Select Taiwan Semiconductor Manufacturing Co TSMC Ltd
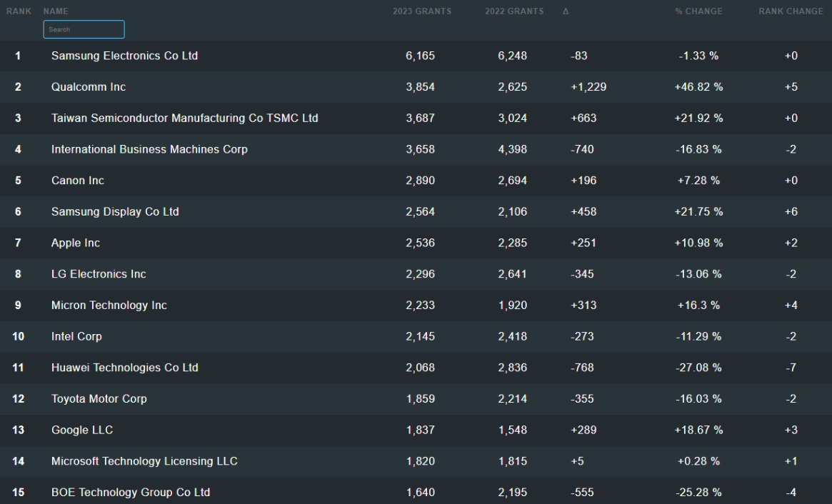The image size is (832, 504). (184, 119)
